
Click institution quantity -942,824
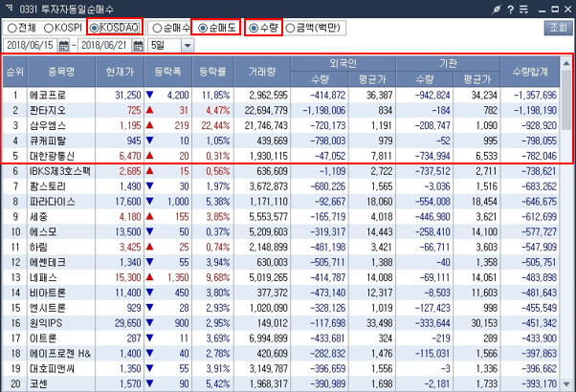point(432,95)
